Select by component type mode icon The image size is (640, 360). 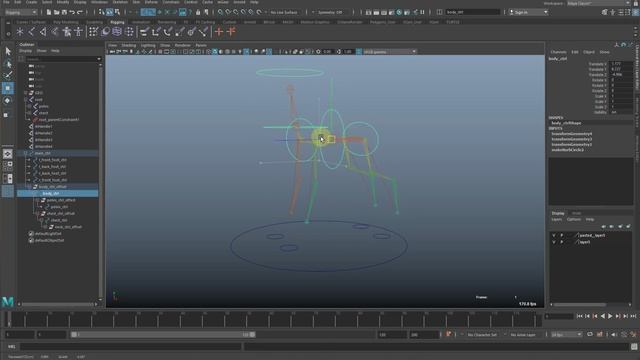[117, 12]
